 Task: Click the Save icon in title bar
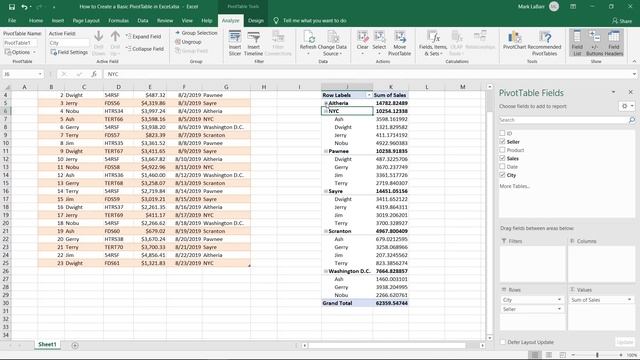[12, 7]
